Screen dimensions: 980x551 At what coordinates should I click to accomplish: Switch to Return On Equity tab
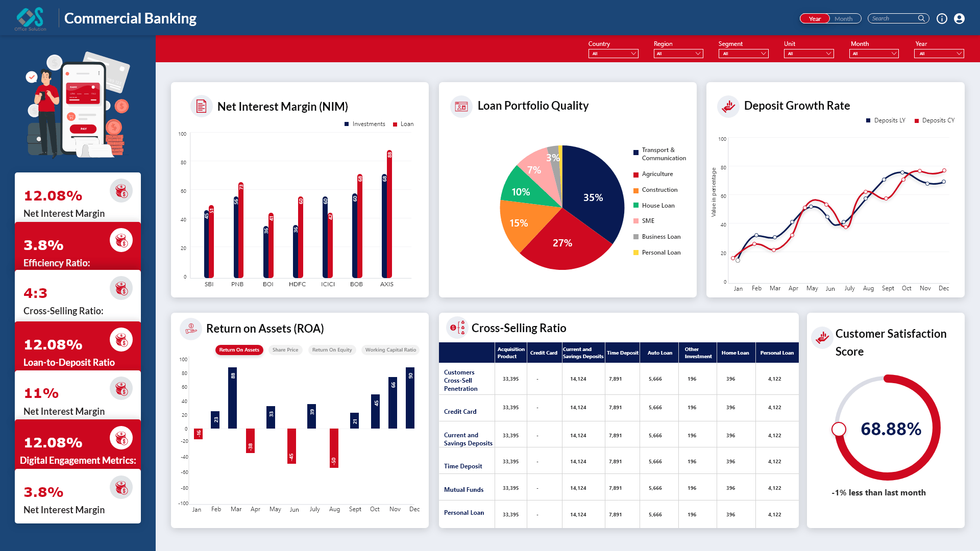[332, 350]
